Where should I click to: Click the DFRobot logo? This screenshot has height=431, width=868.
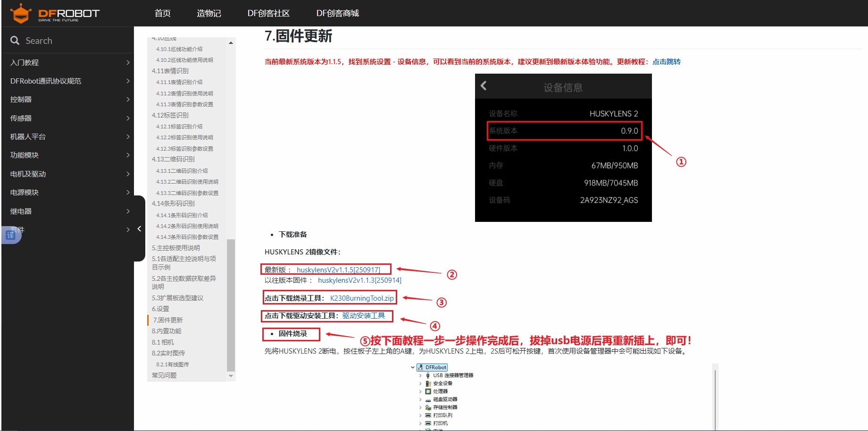[x=55, y=13]
